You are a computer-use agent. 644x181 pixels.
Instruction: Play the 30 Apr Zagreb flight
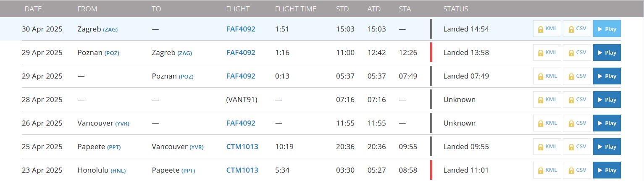click(607, 29)
